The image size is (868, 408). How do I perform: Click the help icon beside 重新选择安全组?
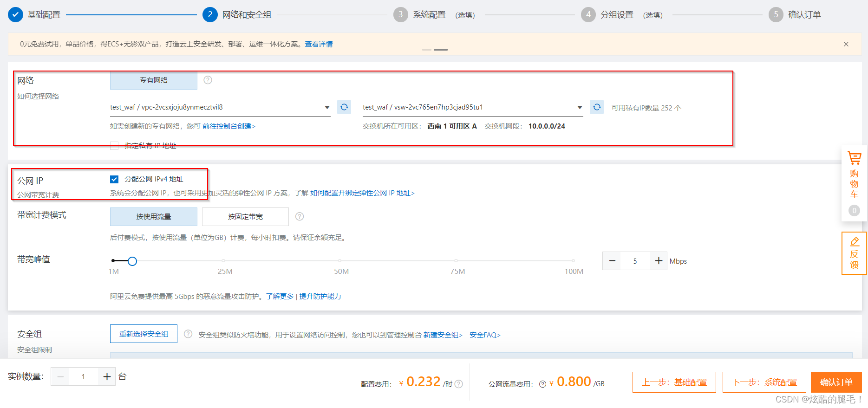point(188,334)
